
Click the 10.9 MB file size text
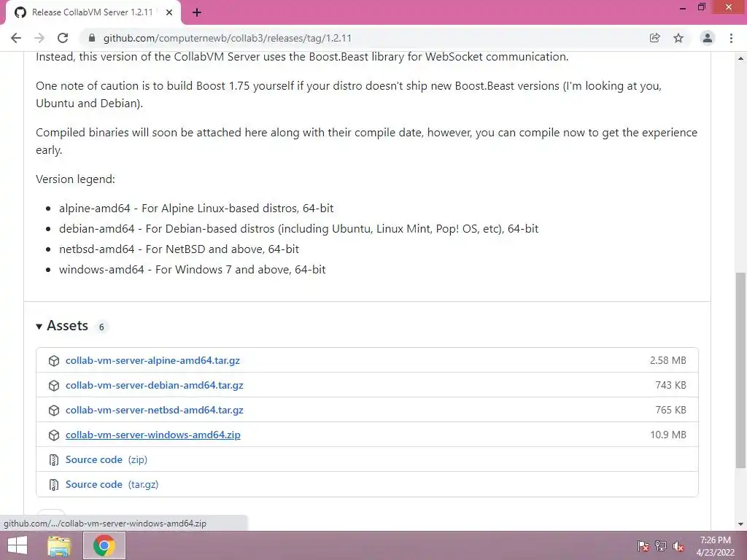coord(668,435)
